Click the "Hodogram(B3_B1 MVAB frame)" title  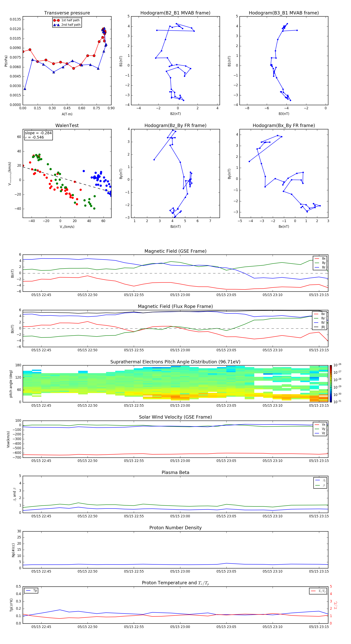click(284, 13)
